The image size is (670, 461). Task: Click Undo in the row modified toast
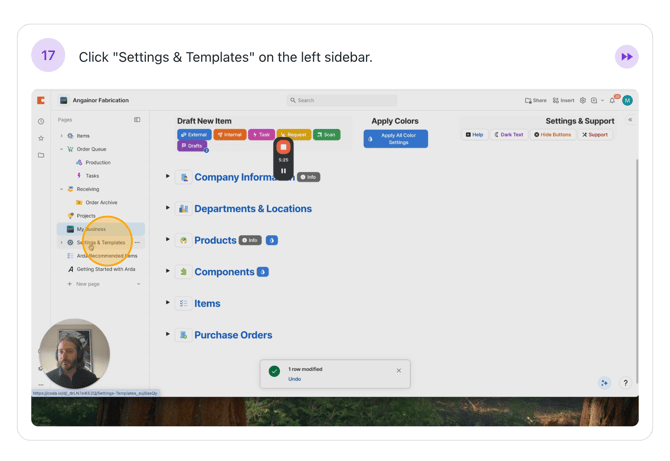click(294, 379)
